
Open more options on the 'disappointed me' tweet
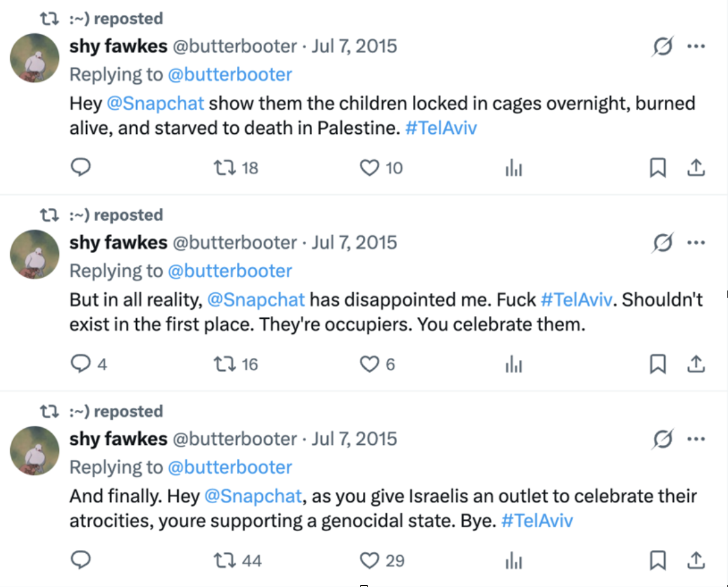(x=696, y=243)
